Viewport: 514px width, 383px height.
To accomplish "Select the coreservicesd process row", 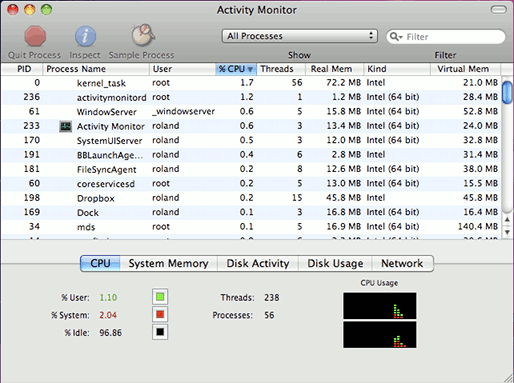I will [251, 183].
